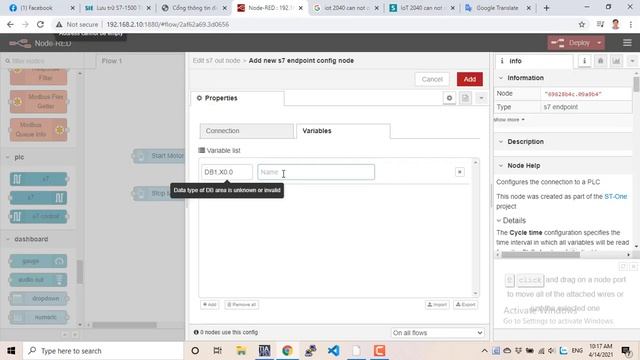
Task: Add a new variable list row
Action: pos(210,304)
